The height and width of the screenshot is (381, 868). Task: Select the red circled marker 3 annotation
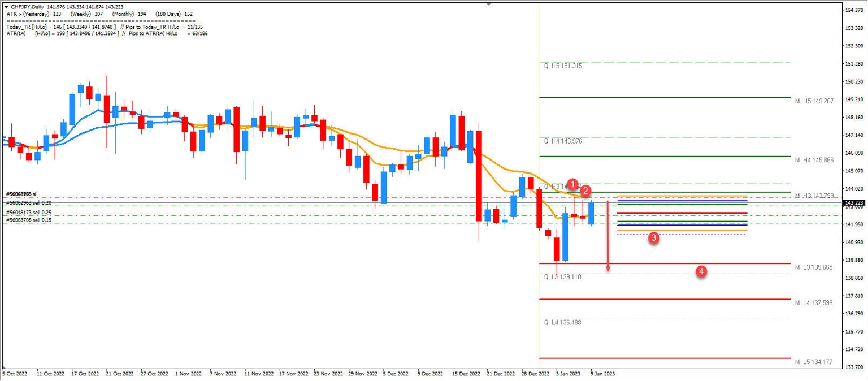653,239
